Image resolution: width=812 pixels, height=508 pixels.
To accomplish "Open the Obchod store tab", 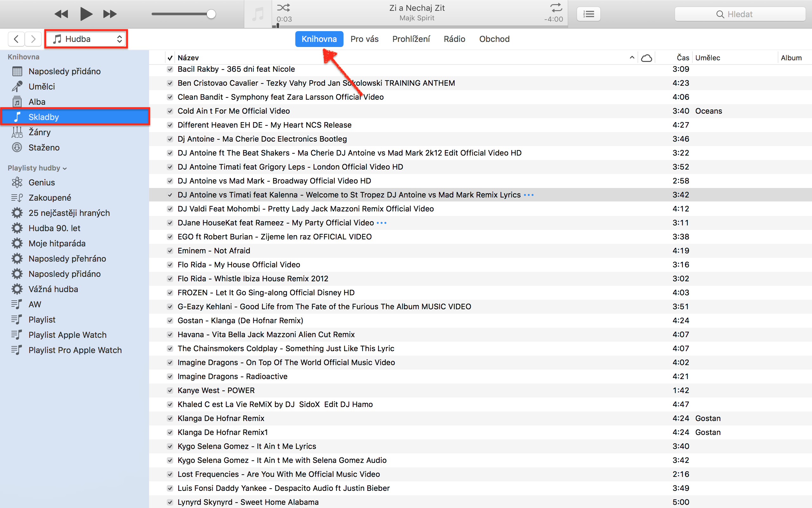I will tap(494, 39).
